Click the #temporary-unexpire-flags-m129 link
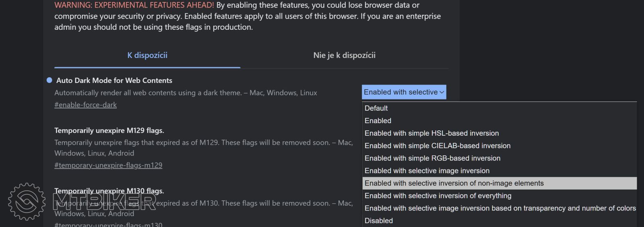The image size is (644, 227). pyautogui.click(x=108, y=165)
